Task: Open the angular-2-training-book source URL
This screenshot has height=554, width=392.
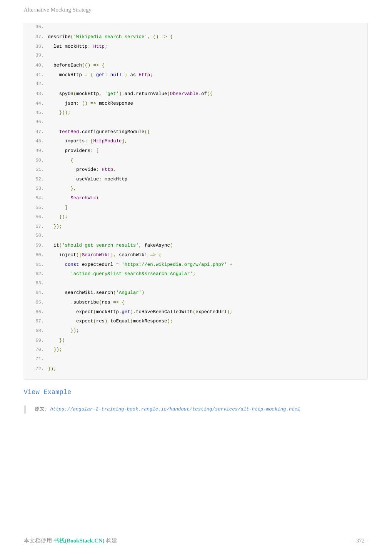Action: tap(175, 409)
